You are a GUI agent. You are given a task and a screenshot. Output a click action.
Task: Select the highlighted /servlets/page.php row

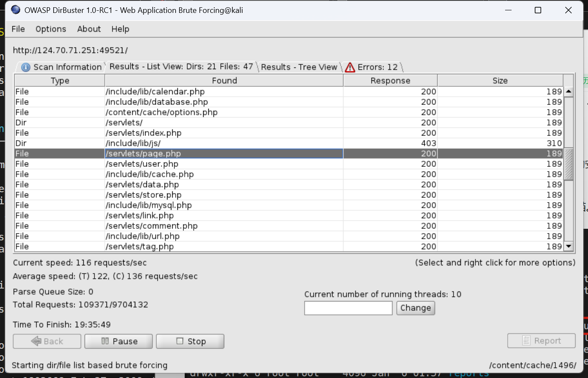point(289,154)
